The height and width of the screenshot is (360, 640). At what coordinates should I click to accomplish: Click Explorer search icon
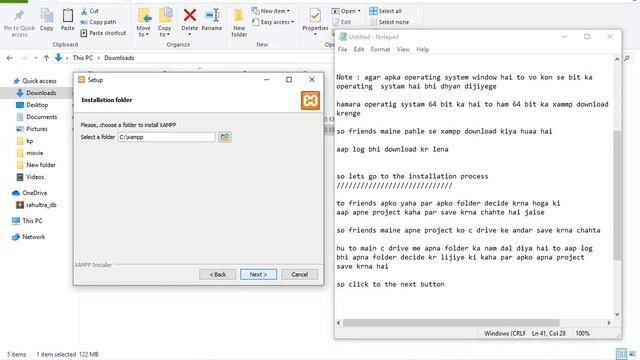coord(627,58)
